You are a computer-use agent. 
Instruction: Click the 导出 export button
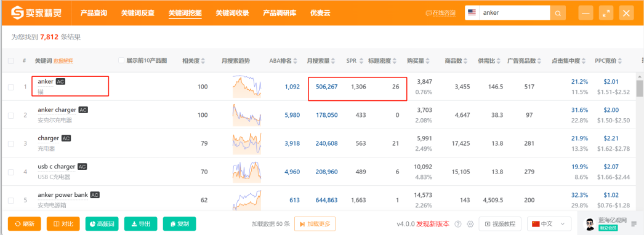[x=141, y=224]
